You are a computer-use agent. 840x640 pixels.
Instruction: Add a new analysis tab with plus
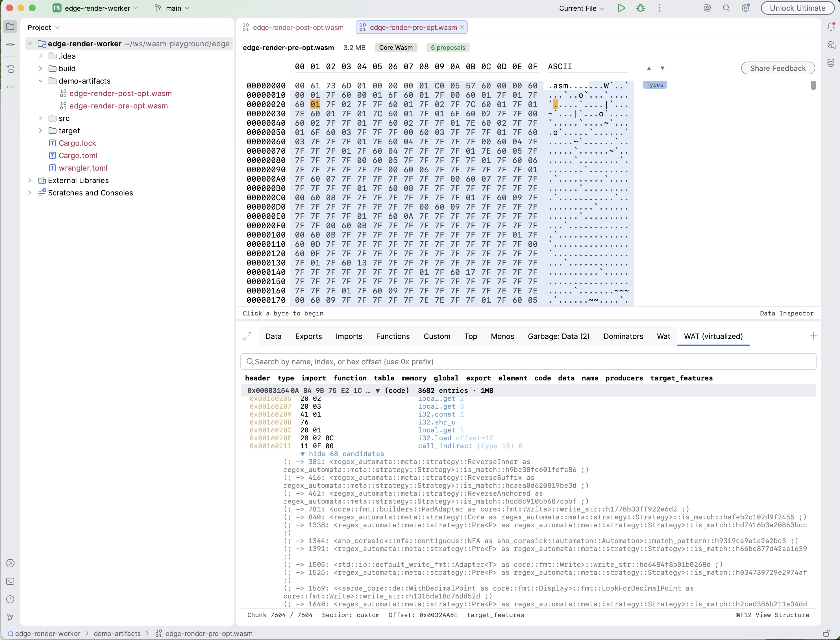coord(813,336)
